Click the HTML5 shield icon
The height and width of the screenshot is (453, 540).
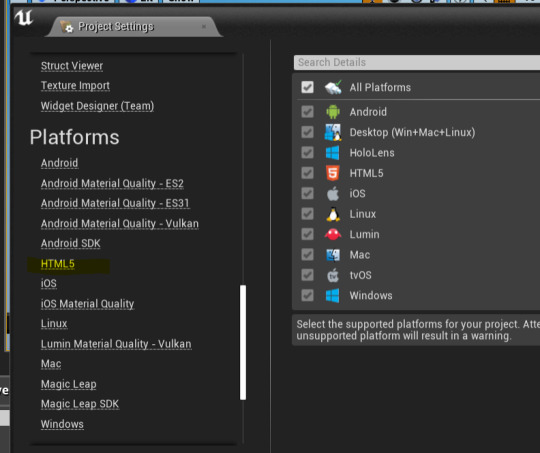click(333, 173)
